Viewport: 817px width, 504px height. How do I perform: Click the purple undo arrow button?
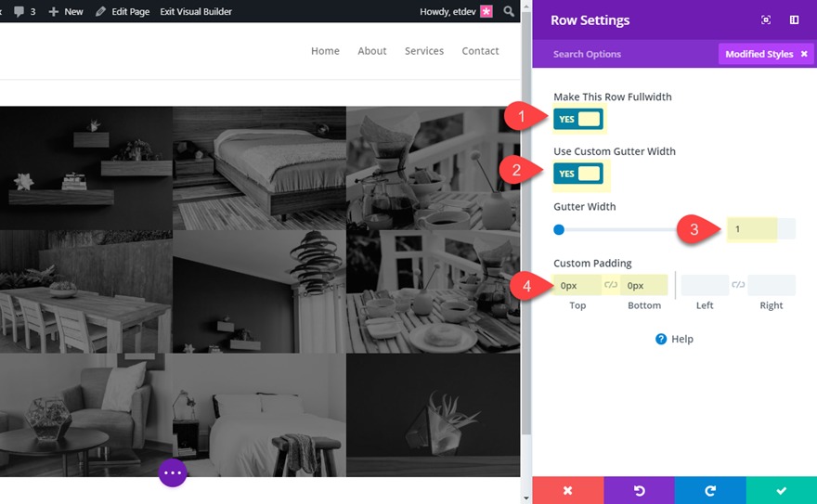[x=640, y=490]
